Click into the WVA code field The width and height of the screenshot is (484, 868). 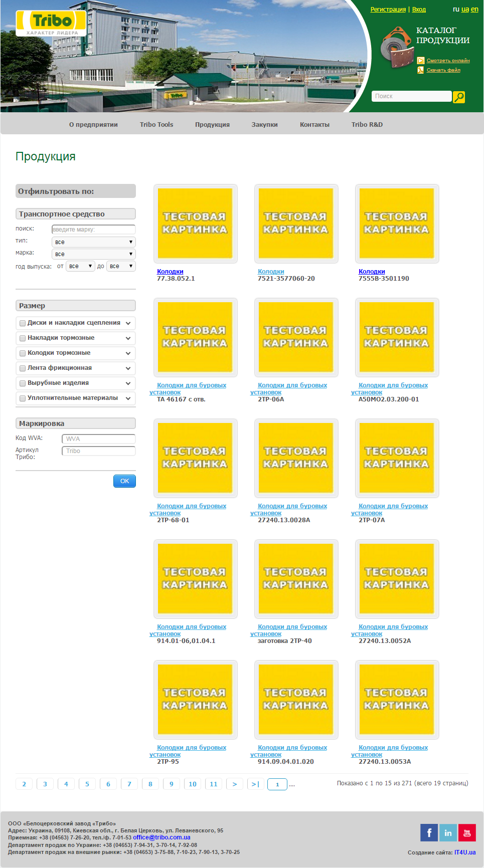[98, 439]
